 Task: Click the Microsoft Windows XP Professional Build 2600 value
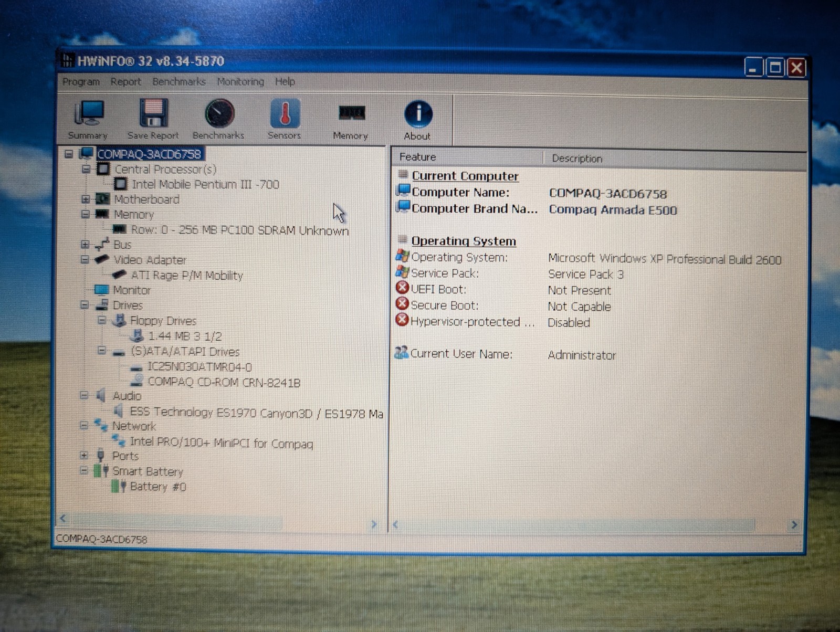point(665,259)
